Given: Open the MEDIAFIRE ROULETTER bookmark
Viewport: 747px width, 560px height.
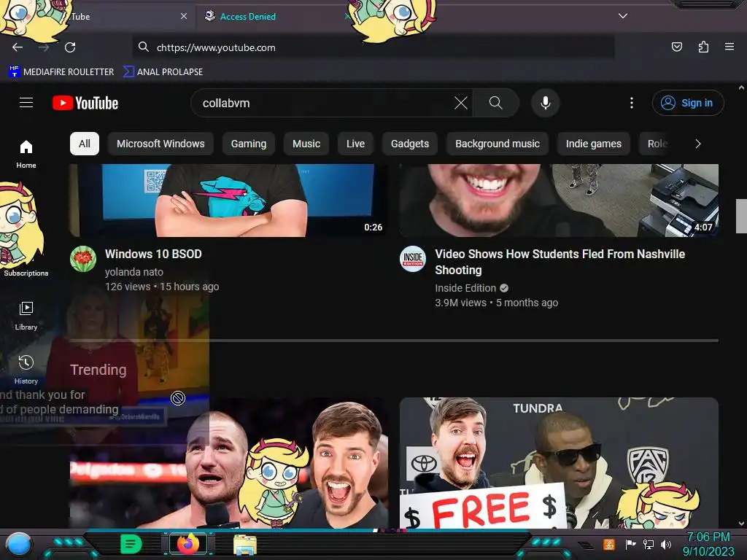Looking at the screenshot, I should pyautogui.click(x=61, y=72).
